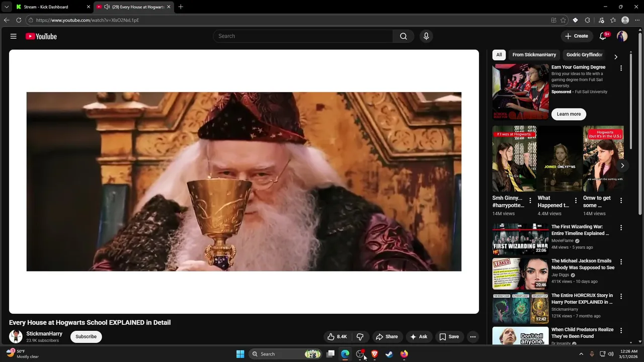644x362 pixels.
Task: Go back using the browser back arrow
Action: click(7, 20)
